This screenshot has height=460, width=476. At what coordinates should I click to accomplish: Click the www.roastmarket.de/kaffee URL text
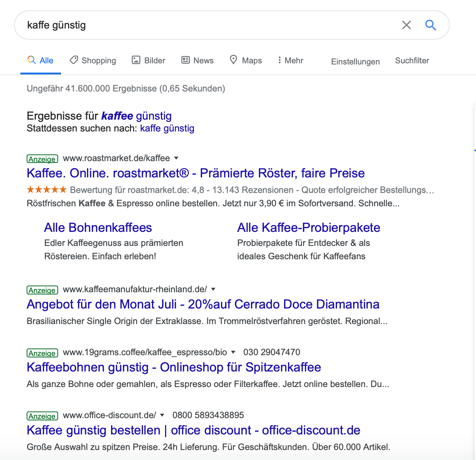(x=116, y=158)
